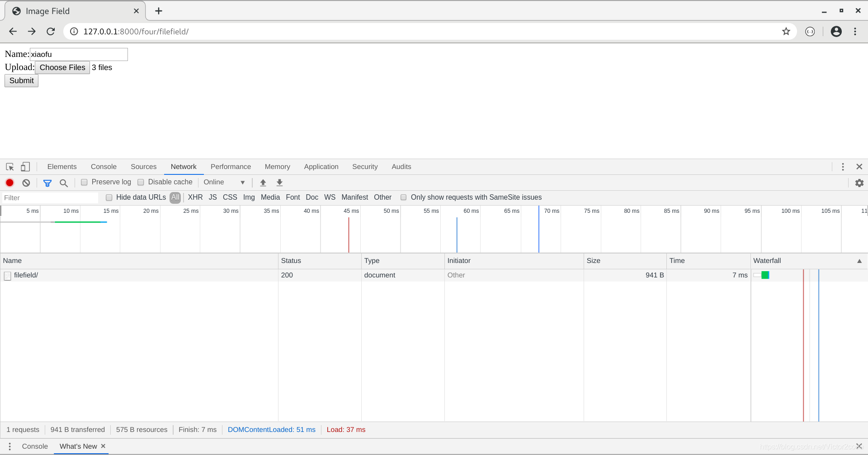Click the Name input with xiaofu

pos(79,54)
